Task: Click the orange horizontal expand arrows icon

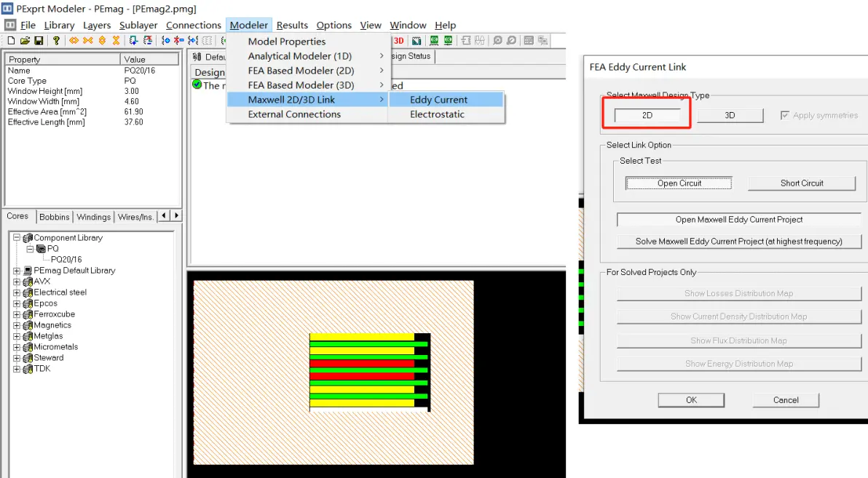Action: (x=74, y=41)
